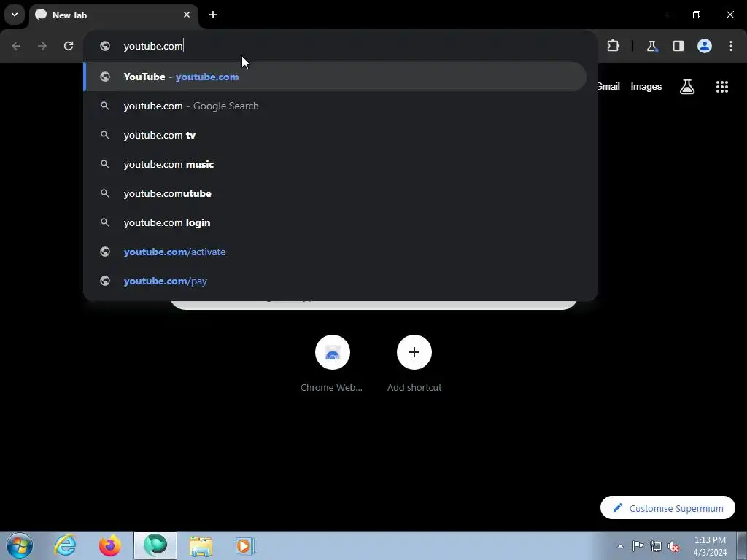
Task: Open the Chrome Labs flask toolbar icon
Action: [651, 46]
